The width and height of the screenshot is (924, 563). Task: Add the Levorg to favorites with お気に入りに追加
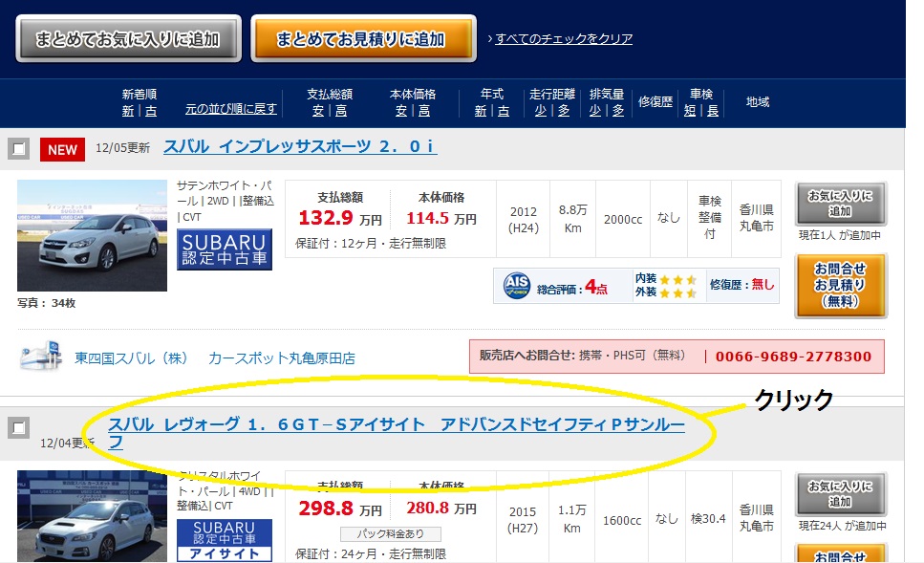pyautogui.click(x=840, y=494)
